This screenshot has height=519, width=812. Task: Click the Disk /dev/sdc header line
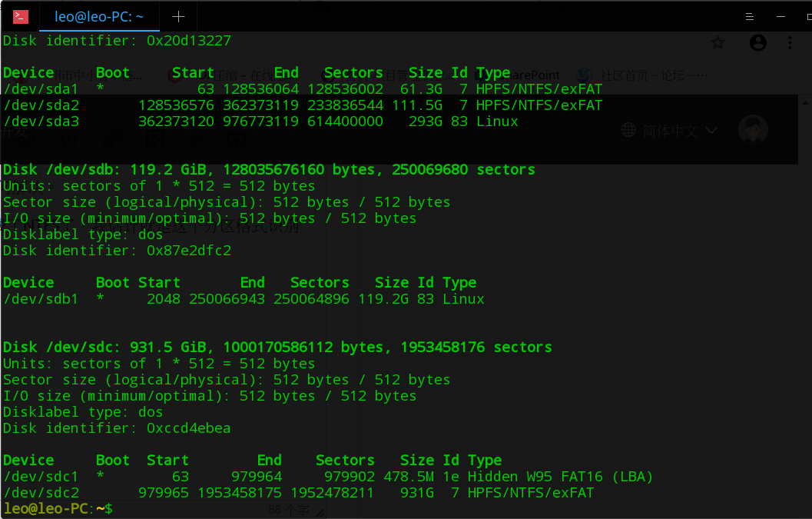pos(277,348)
